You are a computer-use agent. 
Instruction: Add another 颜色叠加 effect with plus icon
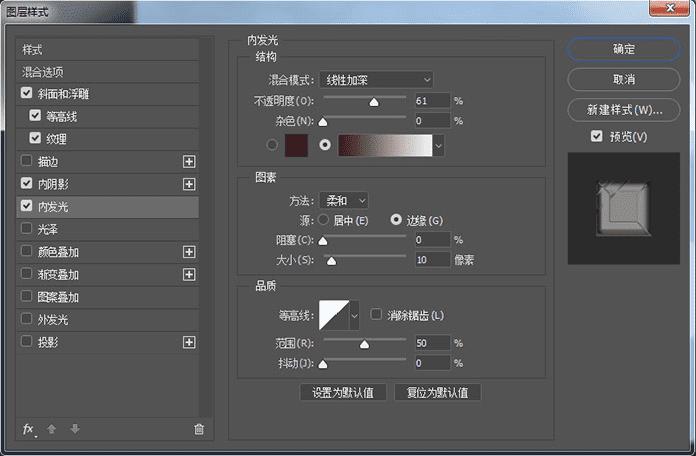(x=188, y=252)
